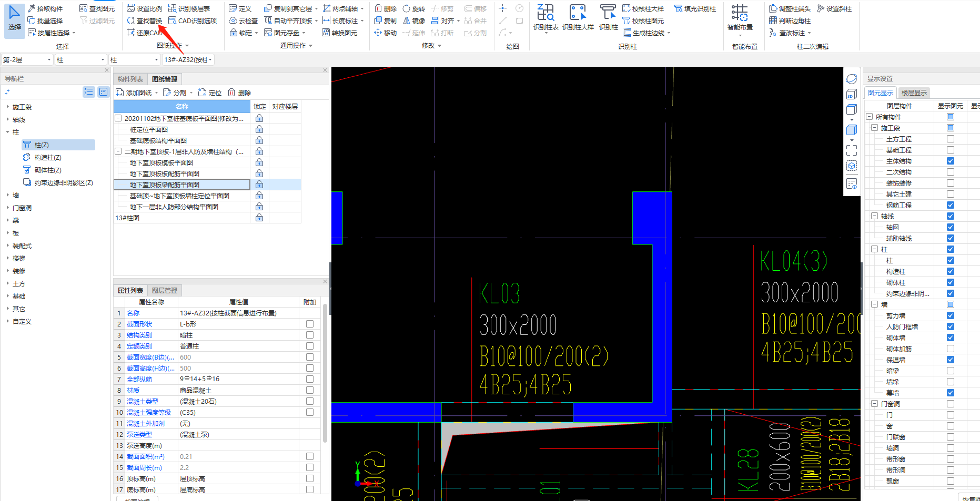
Task: Click 删除 button in drawing manager
Action: 239,93
